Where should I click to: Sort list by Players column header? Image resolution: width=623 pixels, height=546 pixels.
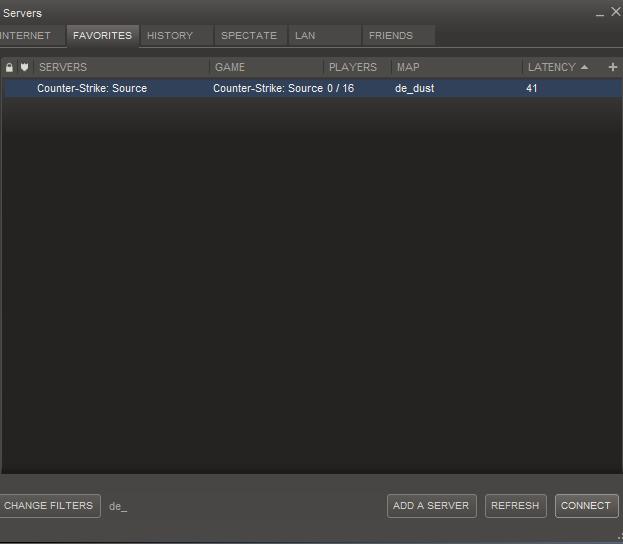[357, 67]
